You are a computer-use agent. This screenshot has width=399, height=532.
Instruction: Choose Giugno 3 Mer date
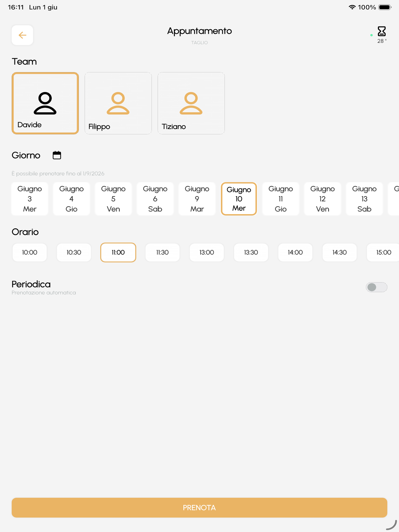[x=30, y=199]
